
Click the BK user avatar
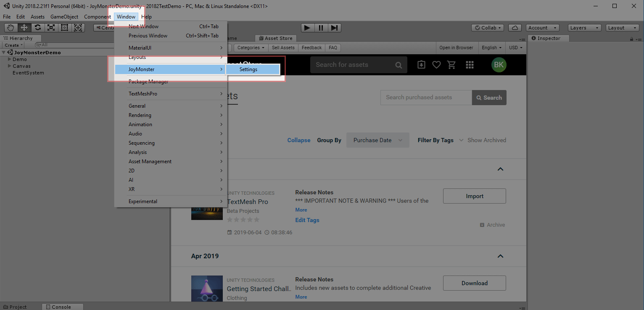click(x=499, y=65)
